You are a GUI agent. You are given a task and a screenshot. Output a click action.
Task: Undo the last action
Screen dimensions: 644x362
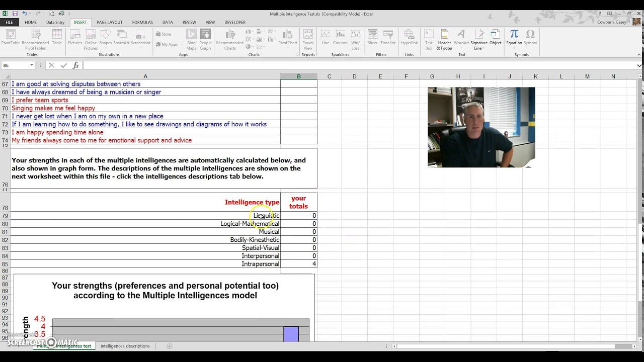(25, 14)
